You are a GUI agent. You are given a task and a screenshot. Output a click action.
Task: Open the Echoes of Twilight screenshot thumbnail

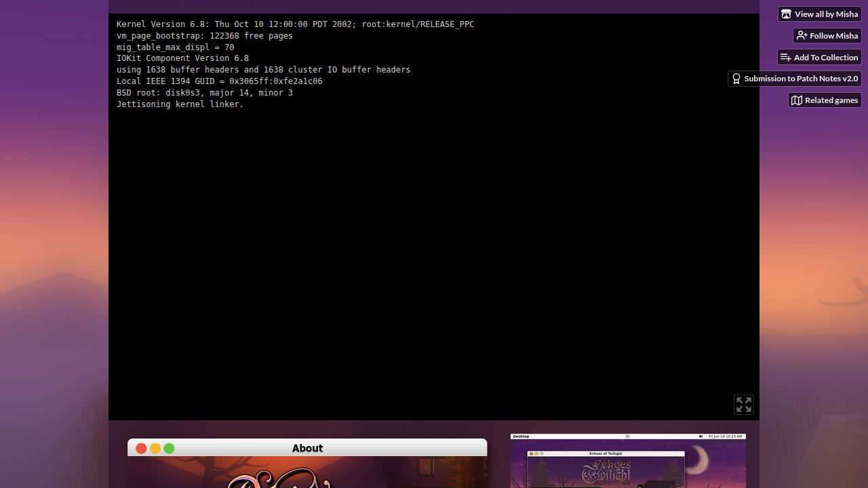628,461
